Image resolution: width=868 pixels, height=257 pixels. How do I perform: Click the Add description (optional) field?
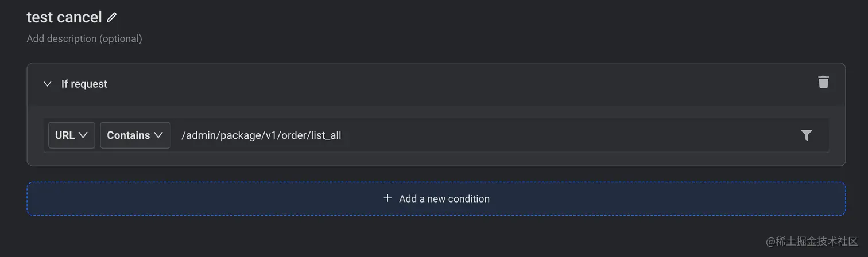pyautogui.click(x=84, y=38)
